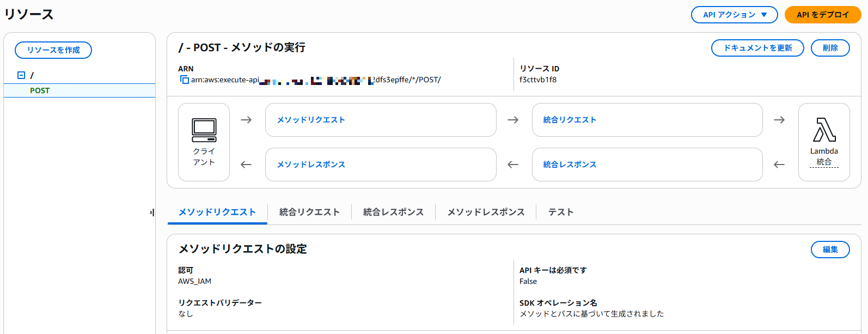Switch to the メソッドリクエスト tab
868x334 pixels.
click(x=217, y=212)
